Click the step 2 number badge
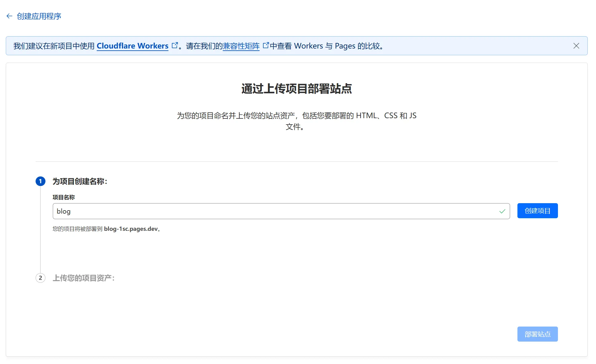Viewport: 596px width, 364px height. 41,278
